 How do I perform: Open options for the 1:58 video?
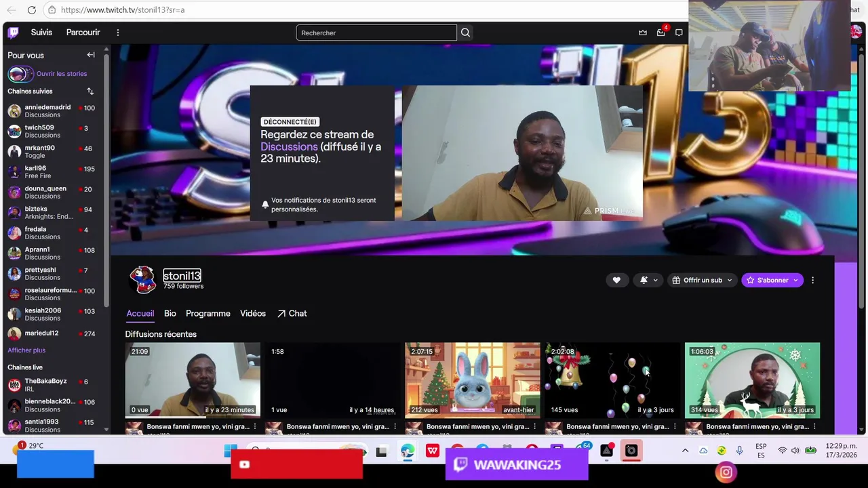pos(395,426)
